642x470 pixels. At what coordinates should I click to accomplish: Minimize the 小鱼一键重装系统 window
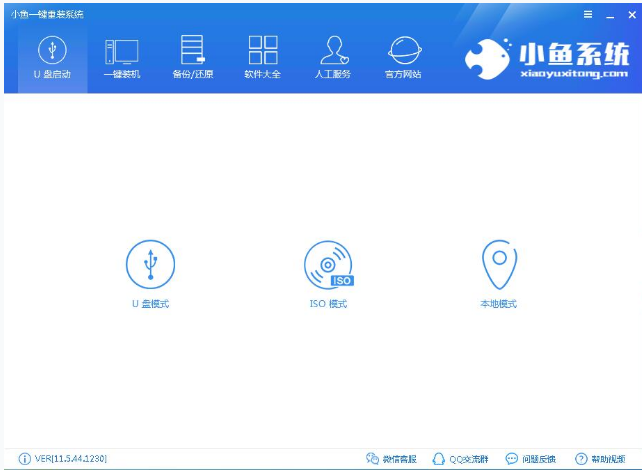(607, 14)
